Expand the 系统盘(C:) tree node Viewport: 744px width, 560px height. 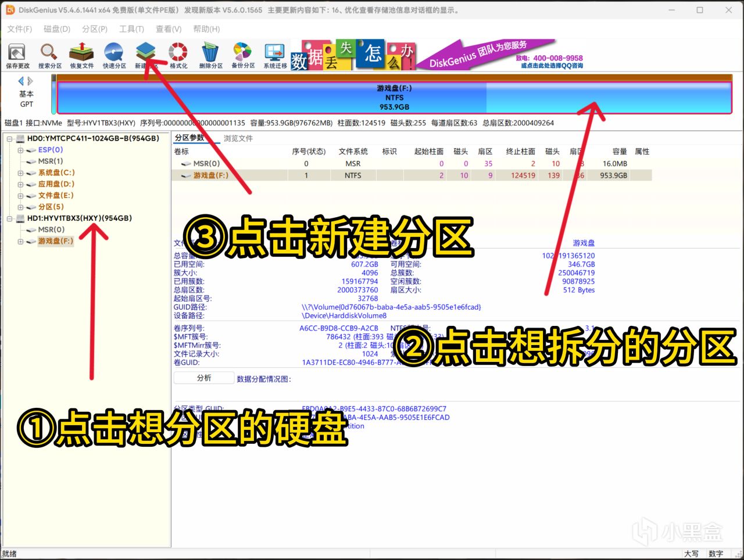21,173
